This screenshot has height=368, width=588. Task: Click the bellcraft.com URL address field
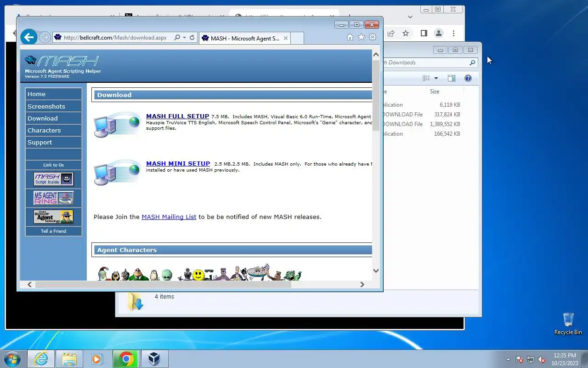point(115,38)
